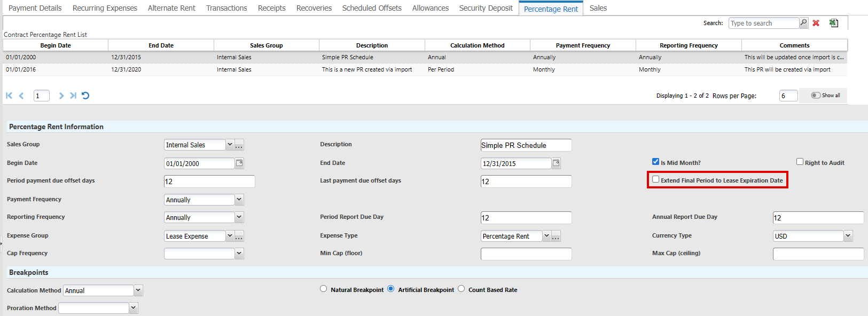Select Natural Breakpoint radio option
This screenshot has width=868, height=316.
point(323,289)
